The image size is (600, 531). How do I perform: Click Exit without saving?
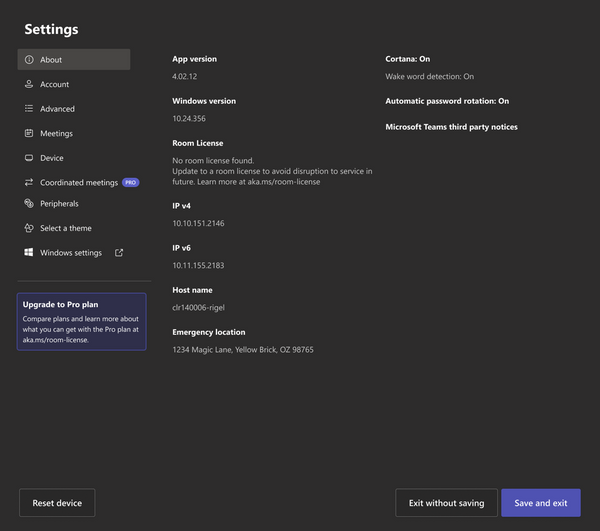(x=446, y=503)
